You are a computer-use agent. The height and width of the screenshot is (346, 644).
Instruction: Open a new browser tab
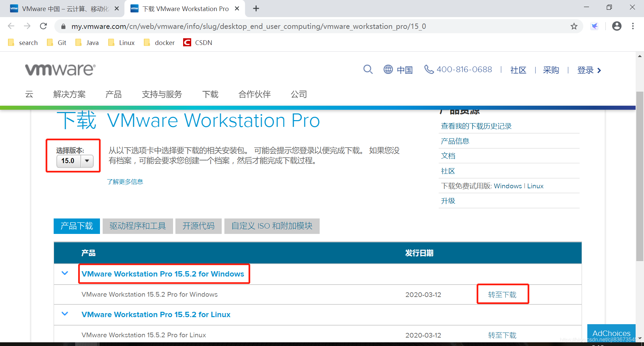(x=256, y=9)
